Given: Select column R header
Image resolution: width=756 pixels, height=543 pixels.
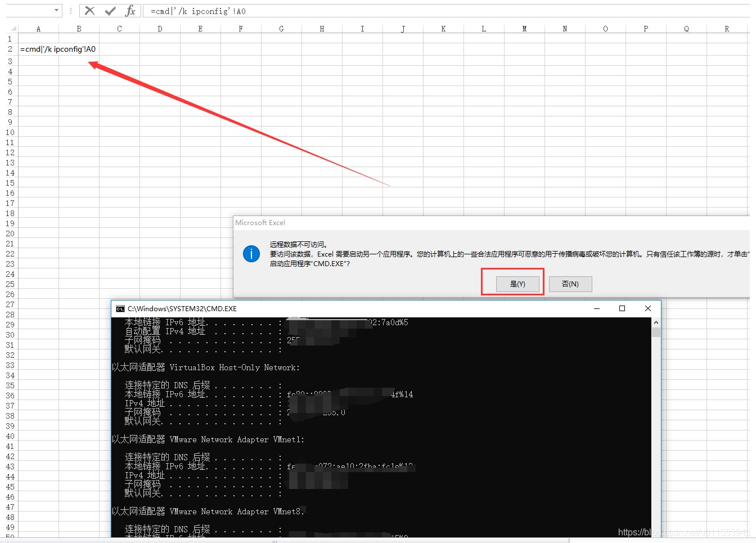Looking at the screenshot, I should coord(727,29).
